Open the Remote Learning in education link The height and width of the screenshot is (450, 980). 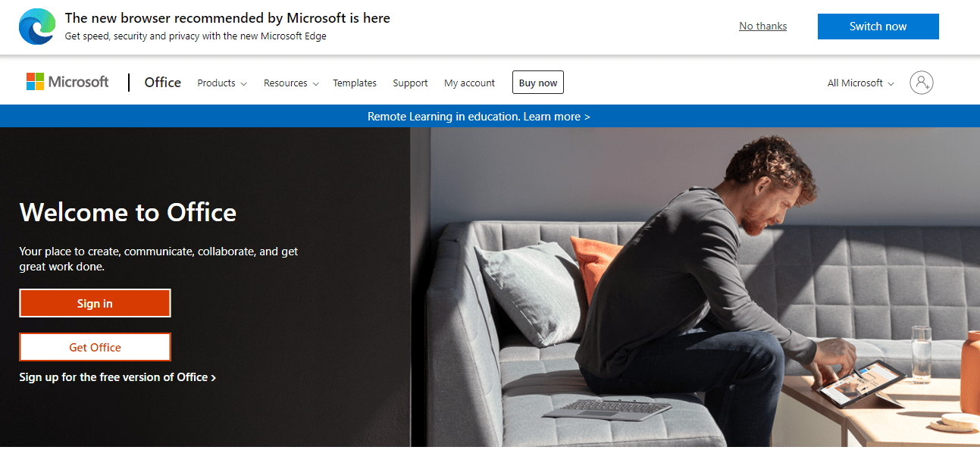[x=478, y=117]
